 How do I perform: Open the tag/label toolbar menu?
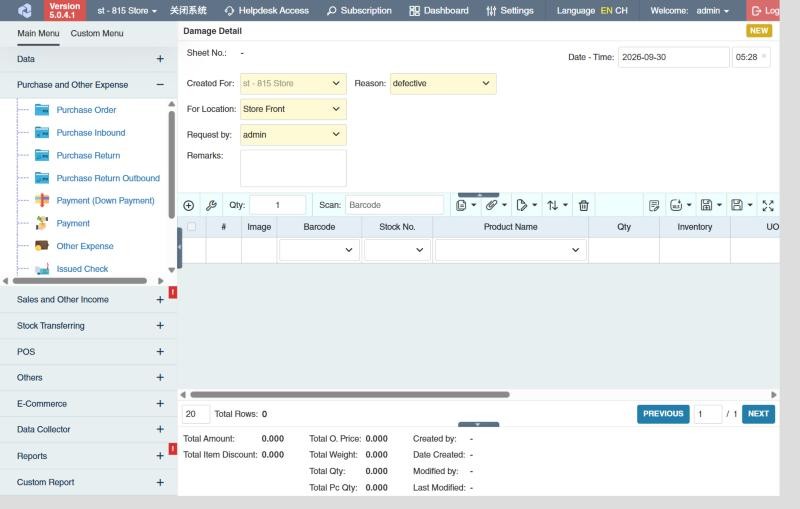click(x=527, y=205)
